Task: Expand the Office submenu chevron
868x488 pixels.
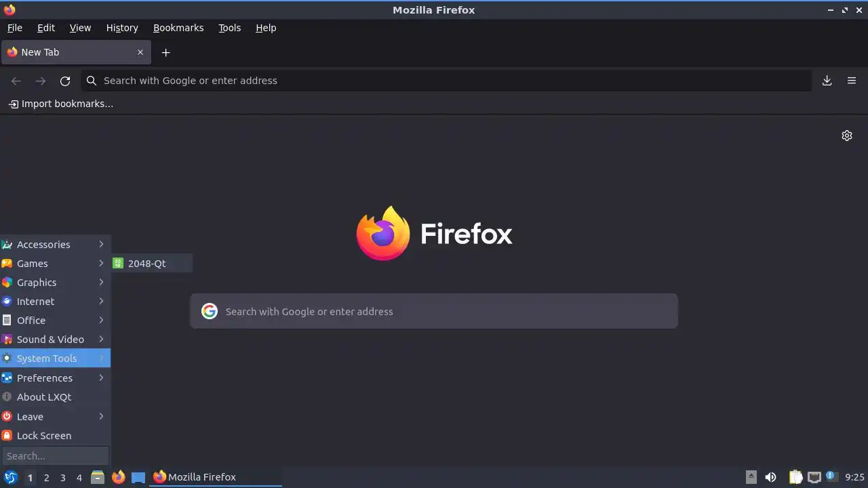Action: tap(101, 320)
